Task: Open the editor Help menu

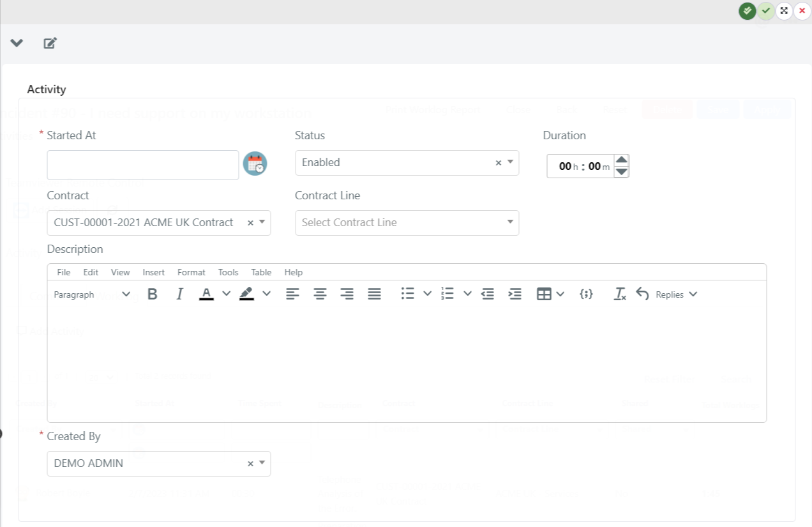Action: (293, 272)
